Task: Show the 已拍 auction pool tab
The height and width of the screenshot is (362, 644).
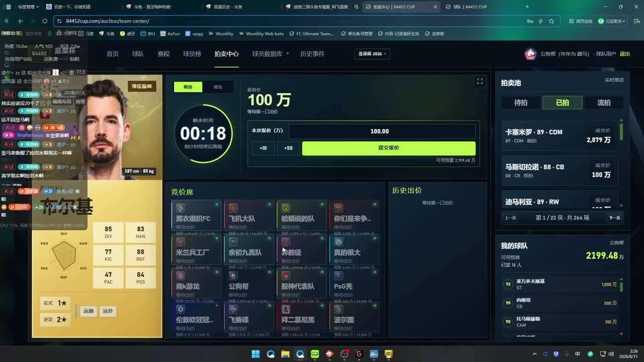Action: (x=562, y=103)
